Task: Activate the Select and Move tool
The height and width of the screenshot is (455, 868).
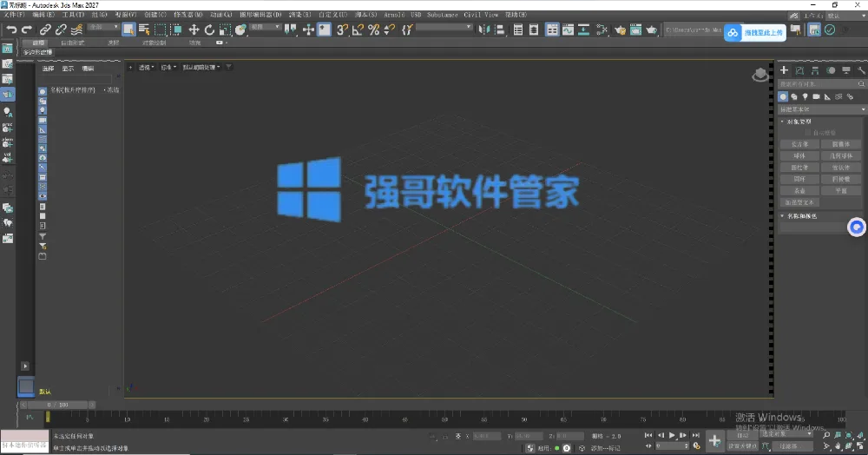Action: (x=194, y=30)
